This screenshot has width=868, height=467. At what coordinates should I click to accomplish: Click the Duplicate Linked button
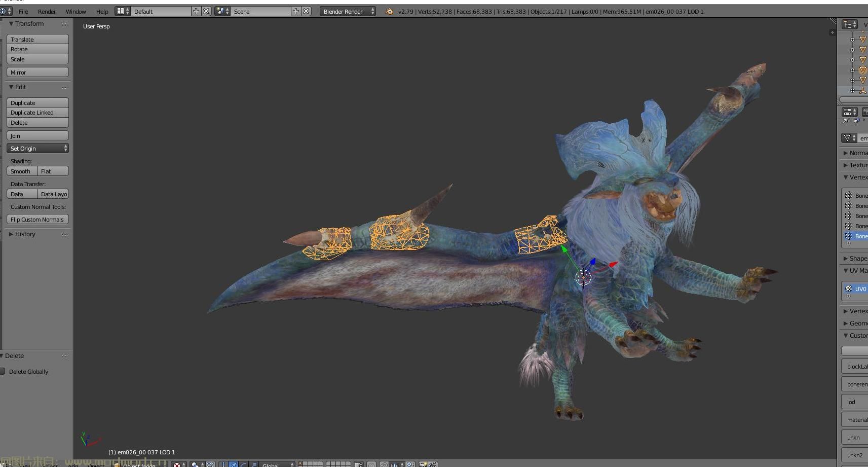37,113
